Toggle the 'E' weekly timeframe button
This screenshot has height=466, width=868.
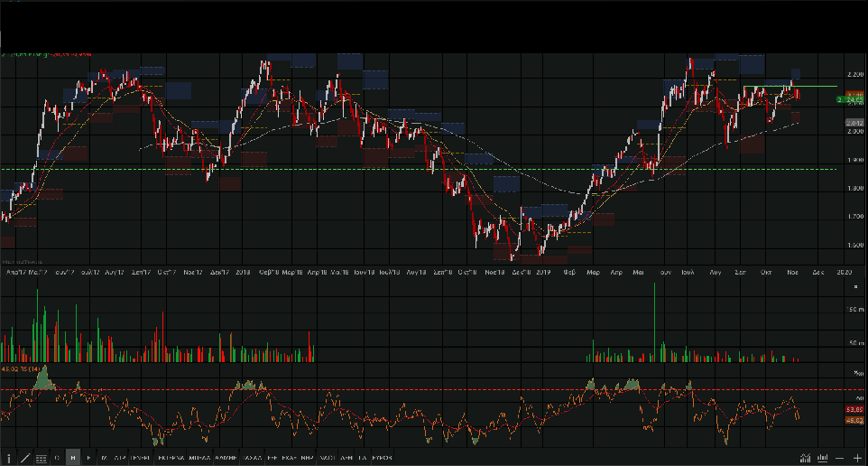[88, 458]
